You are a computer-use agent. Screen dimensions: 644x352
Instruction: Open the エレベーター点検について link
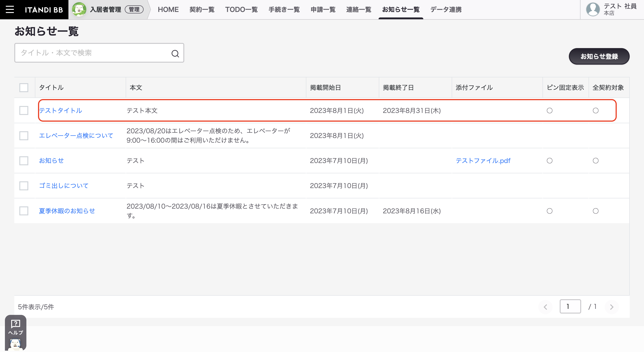(x=76, y=136)
